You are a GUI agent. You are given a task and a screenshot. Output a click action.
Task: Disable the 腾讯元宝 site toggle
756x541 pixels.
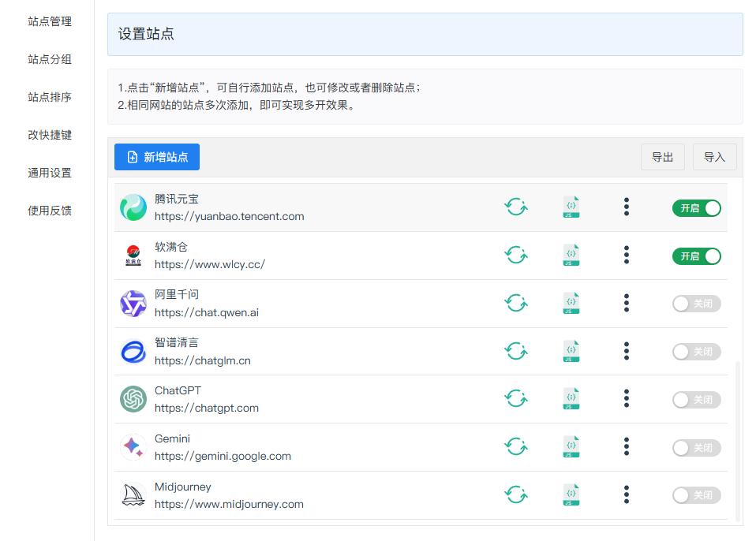(696, 207)
